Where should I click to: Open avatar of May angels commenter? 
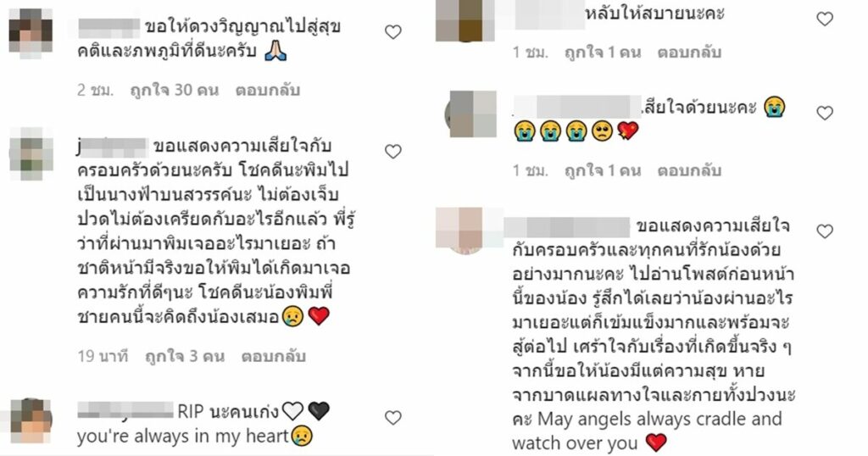point(467,231)
